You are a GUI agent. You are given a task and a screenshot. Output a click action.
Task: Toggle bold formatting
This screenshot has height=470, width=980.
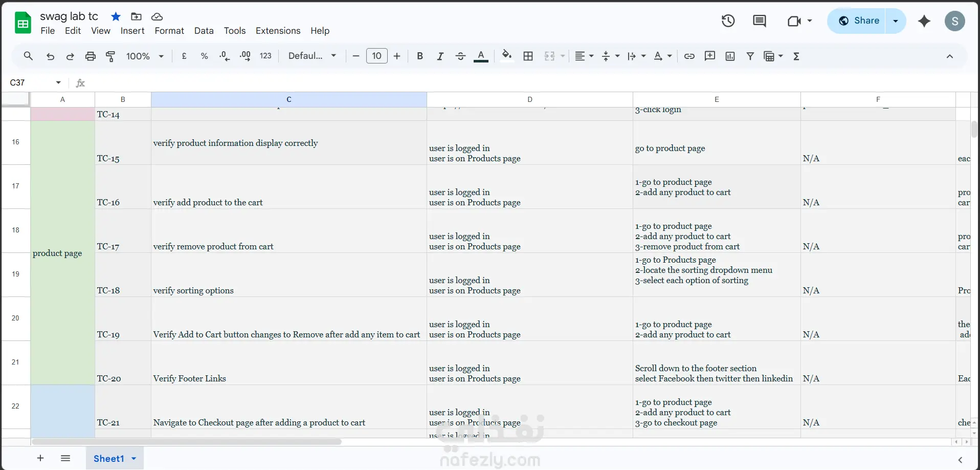click(419, 56)
